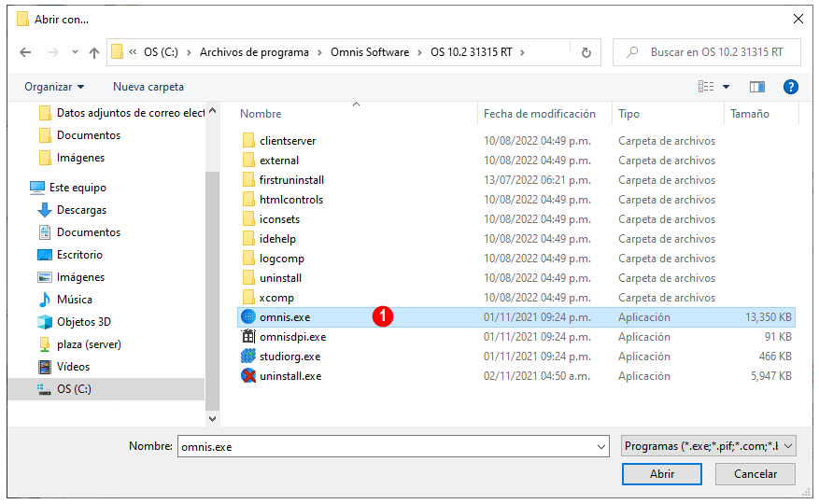819x504 pixels.
Task: Click Aplicación type of studiorg.exe
Action: [644, 357]
